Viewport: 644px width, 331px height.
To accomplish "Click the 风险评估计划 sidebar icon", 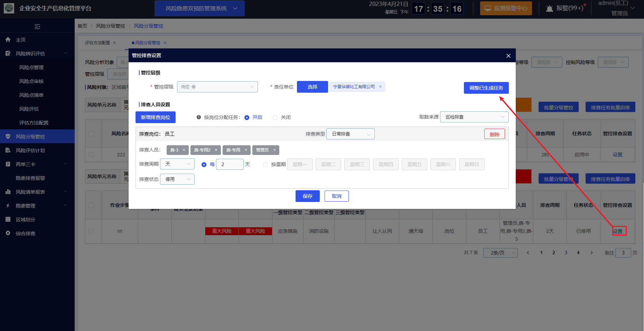I will coord(8,150).
